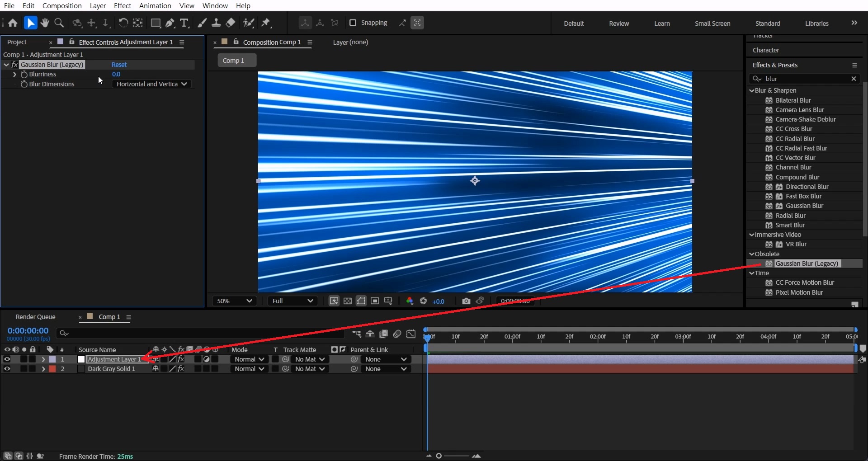Clear the blur search with X
Viewport: 868px width, 461px height.
[x=854, y=79]
